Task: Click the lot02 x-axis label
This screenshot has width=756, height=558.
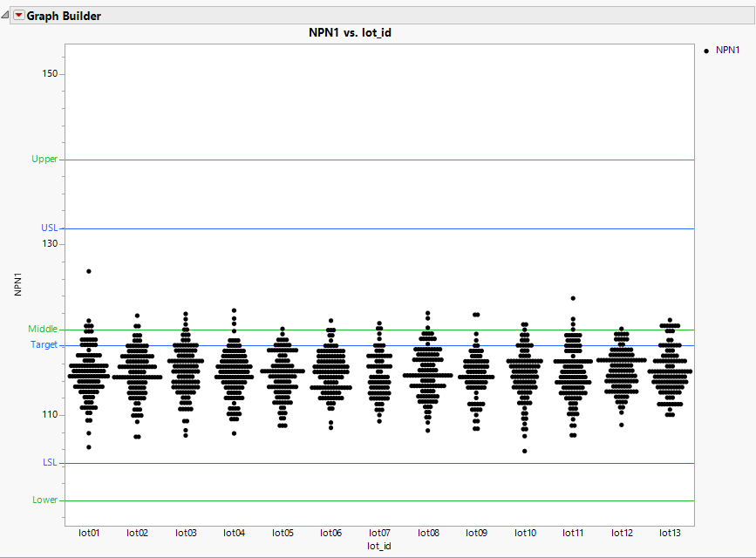Action: pyautogui.click(x=138, y=533)
